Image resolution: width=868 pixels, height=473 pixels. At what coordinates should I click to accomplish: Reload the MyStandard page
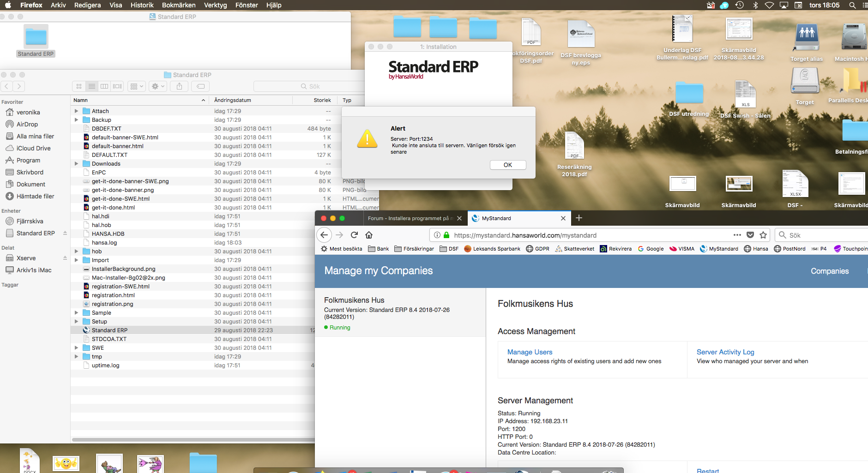354,235
